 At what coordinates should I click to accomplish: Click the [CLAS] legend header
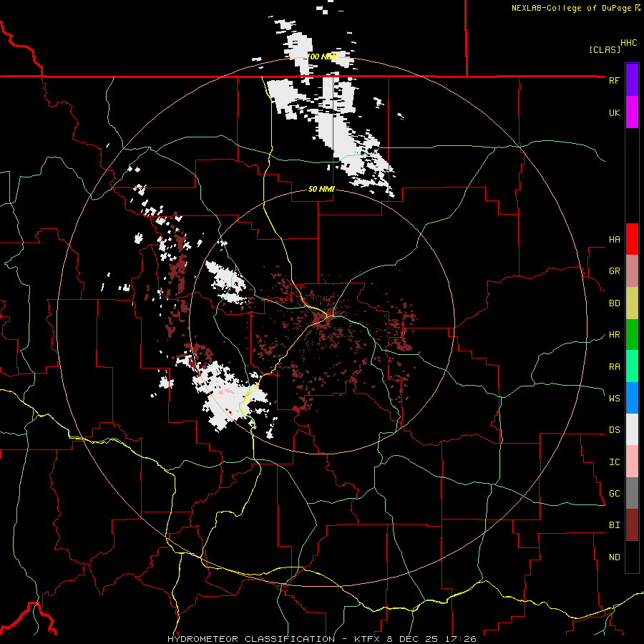tap(605, 49)
